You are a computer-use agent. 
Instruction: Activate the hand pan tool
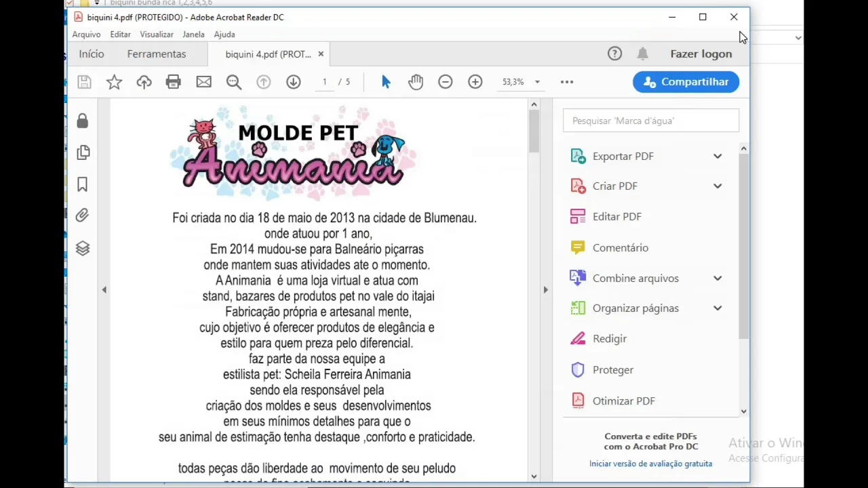point(416,82)
